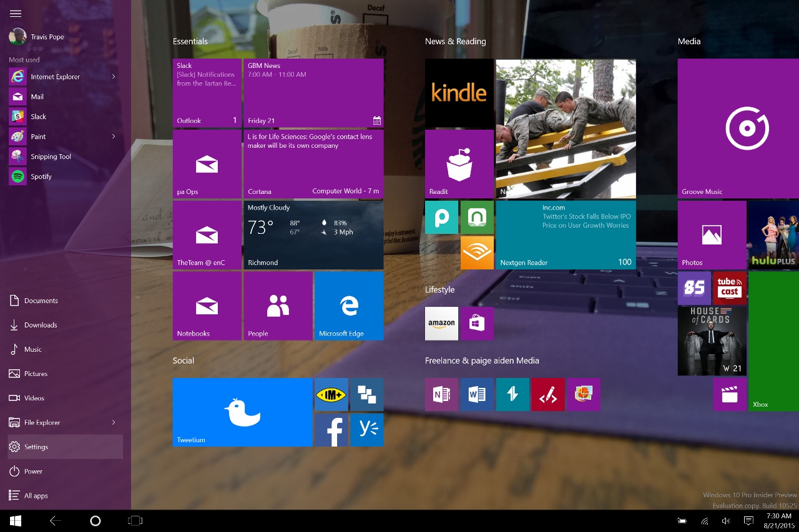Open the news photo tile
799x532 pixels.
click(x=566, y=128)
